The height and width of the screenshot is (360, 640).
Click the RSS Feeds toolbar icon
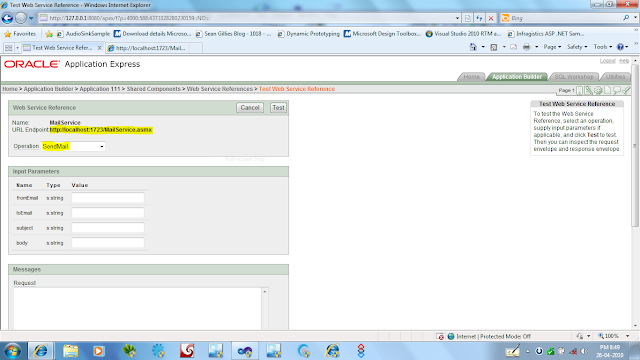pyautogui.click(x=494, y=47)
